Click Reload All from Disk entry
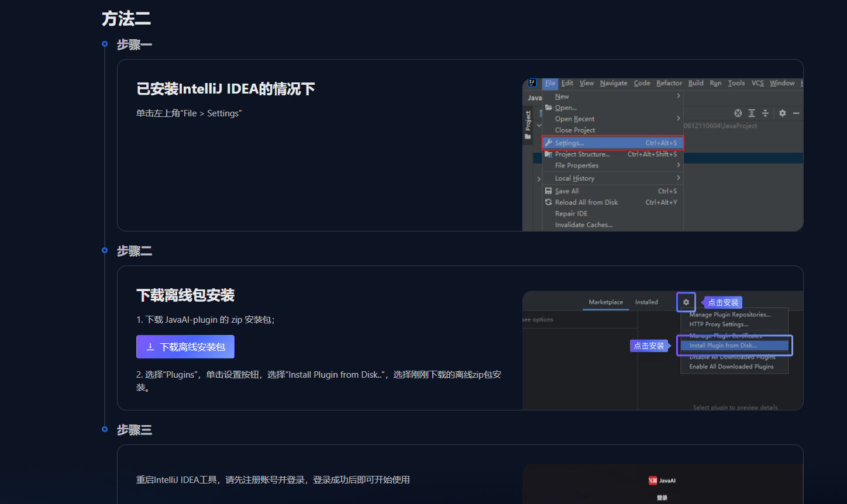Screen dimensions: 847x504 [612, 202]
